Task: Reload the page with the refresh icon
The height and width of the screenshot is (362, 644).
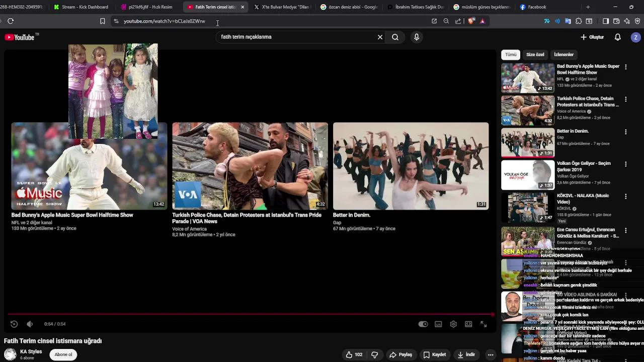Action: click(x=11, y=21)
